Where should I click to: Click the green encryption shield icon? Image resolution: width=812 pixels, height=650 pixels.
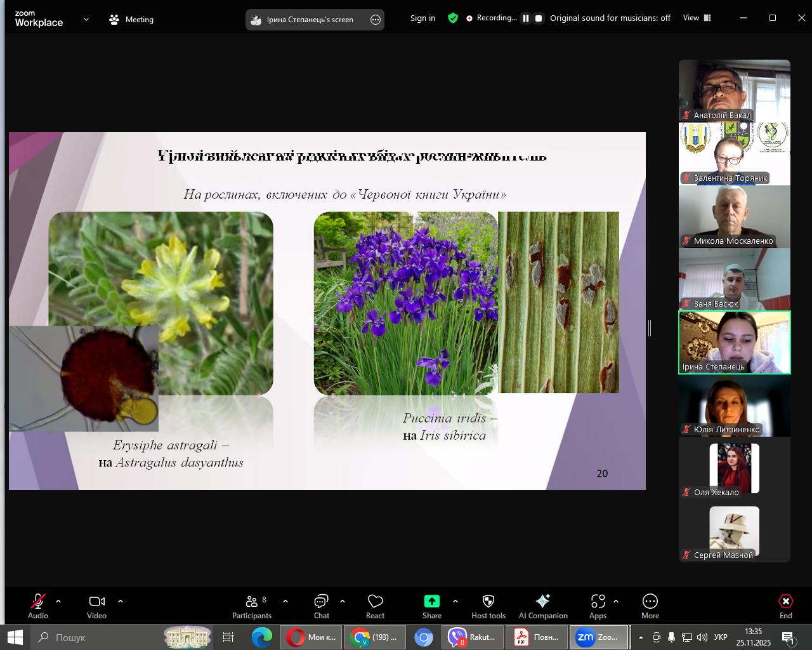click(x=453, y=18)
